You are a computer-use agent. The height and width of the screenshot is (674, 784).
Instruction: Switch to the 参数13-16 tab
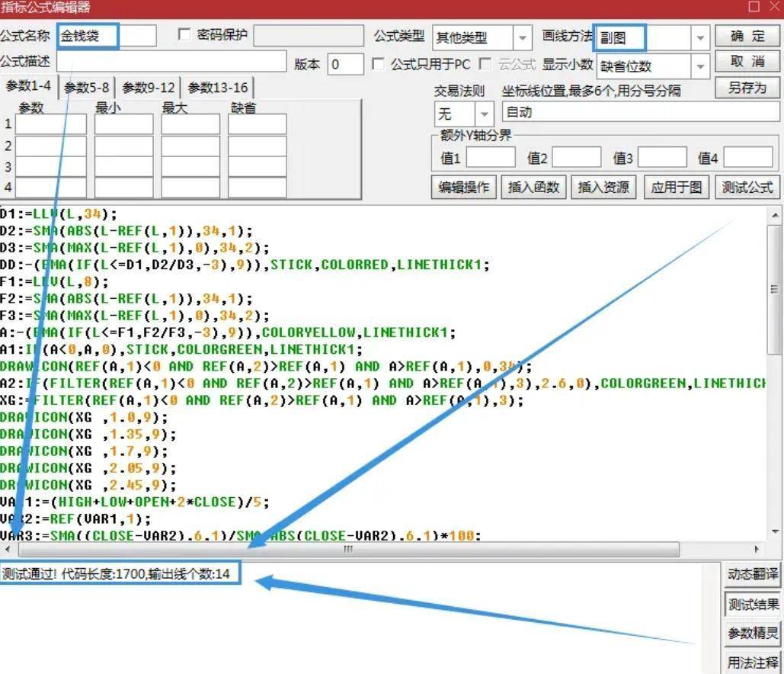coord(218,88)
